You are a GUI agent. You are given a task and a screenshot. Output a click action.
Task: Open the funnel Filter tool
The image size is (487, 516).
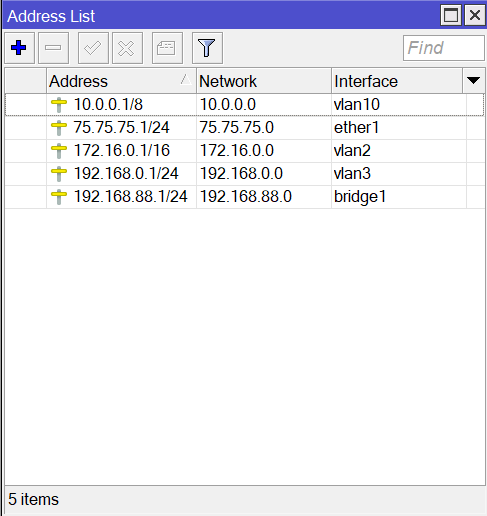click(207, 48)
